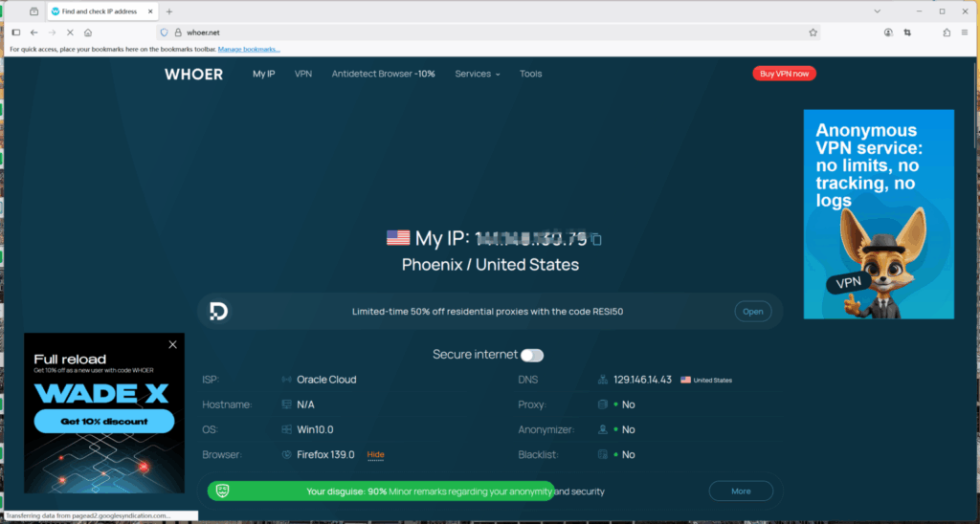Click the Win10.0 OS value

pos(315,429)
